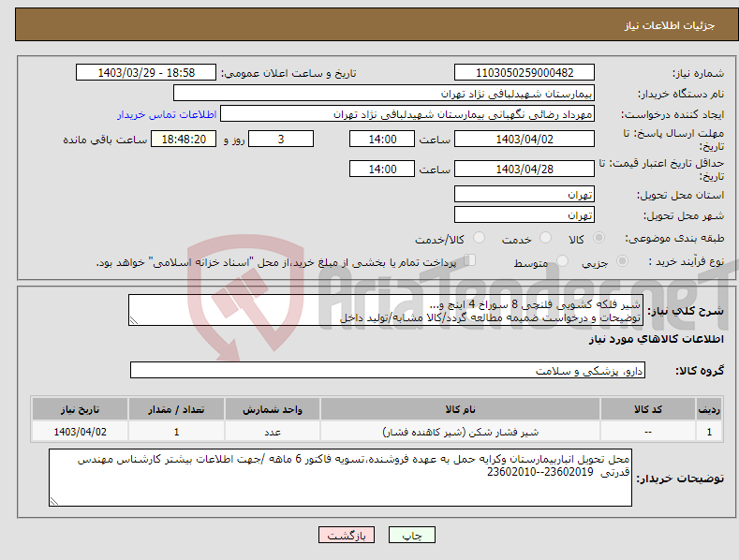739x560 pixels.
Task: Click the item code cell showing --
Action: [x=648, y=432]
